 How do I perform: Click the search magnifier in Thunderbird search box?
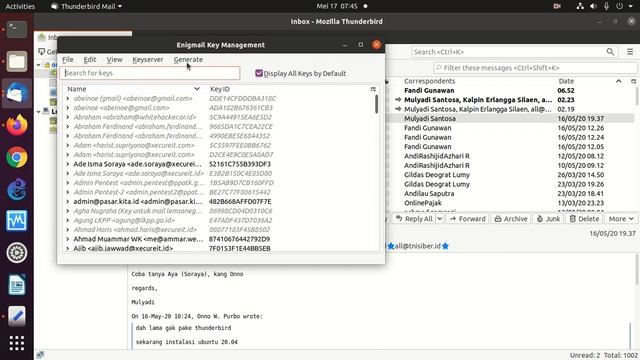pyautogui.click(x=610, y=52)
